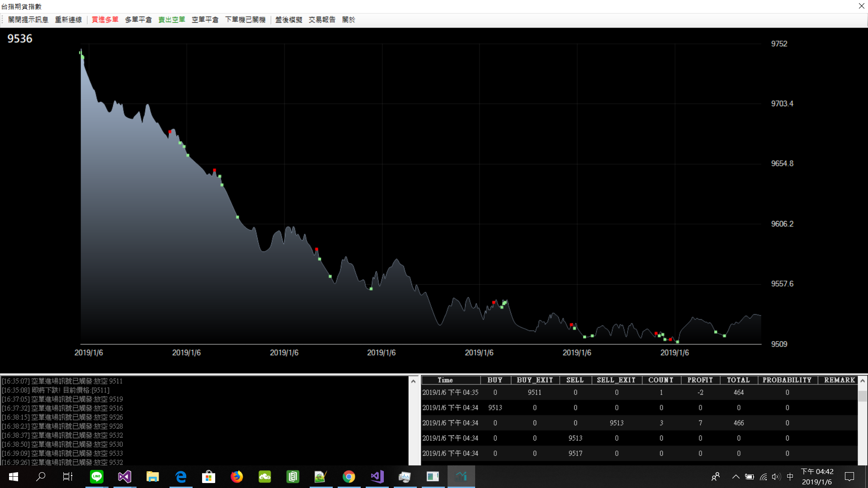Click the red 買進多單 button
Screen dimensions: 868x488
[105, 20]
